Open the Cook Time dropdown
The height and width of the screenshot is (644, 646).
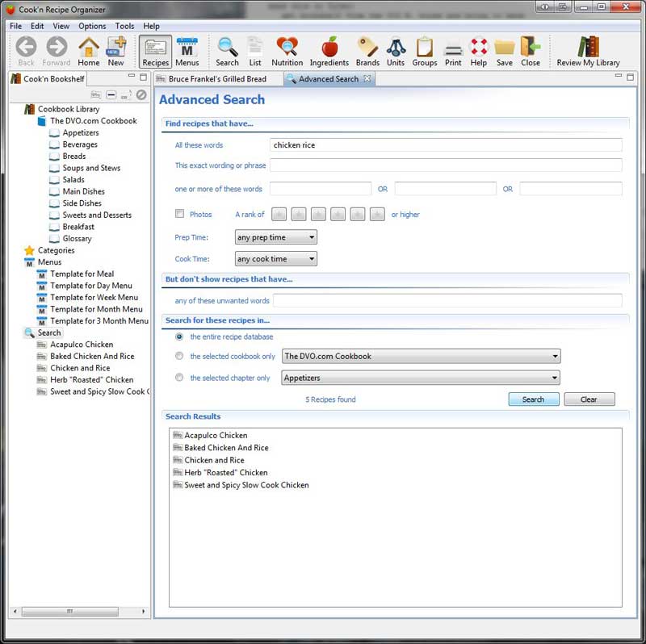coord(275,258)
